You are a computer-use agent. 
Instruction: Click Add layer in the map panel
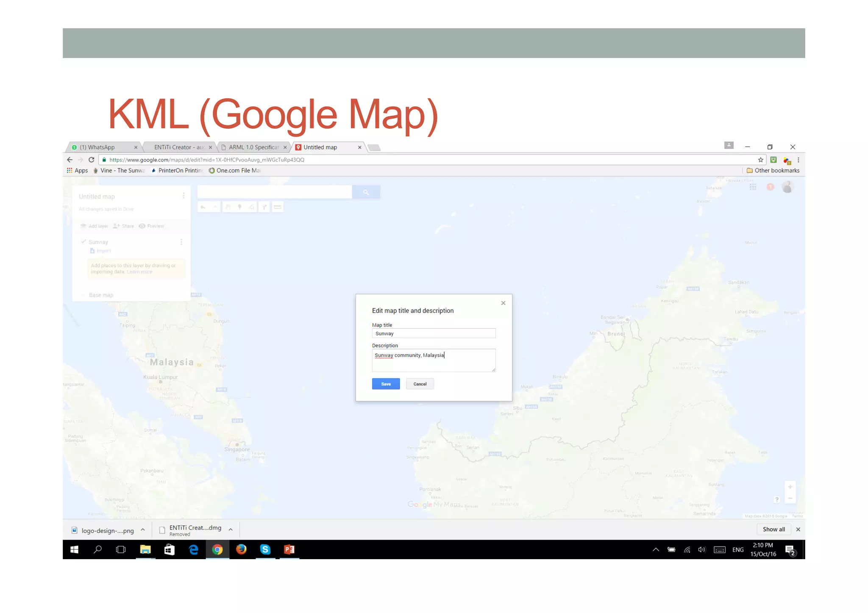95,226
